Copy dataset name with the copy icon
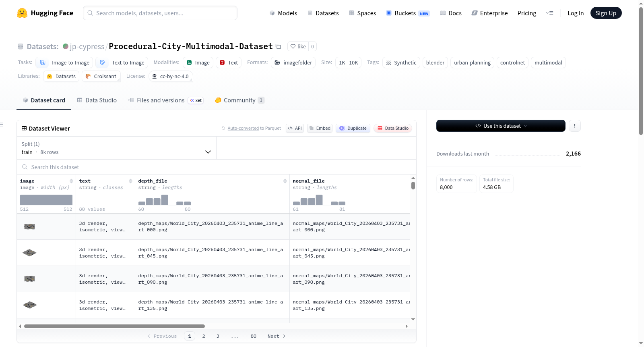 coord(278,46)
